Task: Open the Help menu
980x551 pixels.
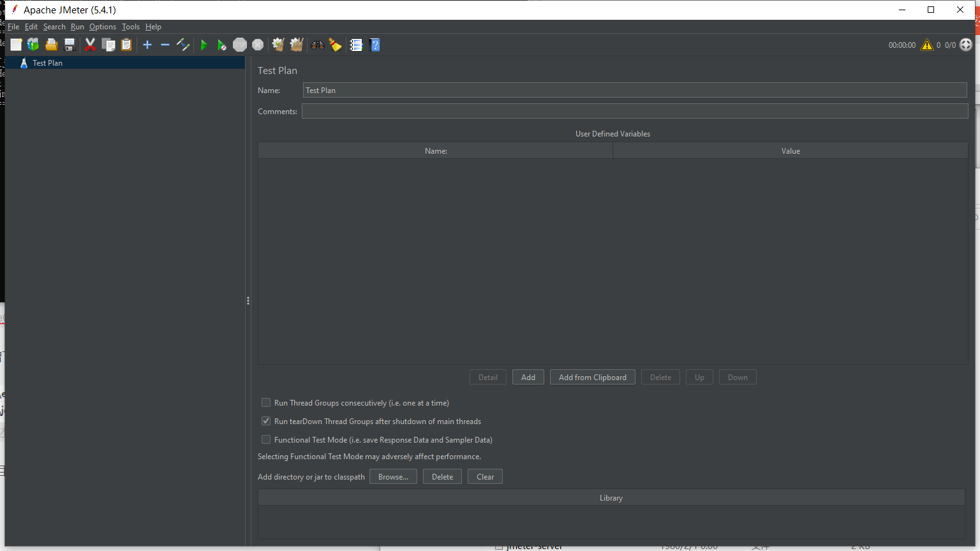Action: (x=153, y=27)
